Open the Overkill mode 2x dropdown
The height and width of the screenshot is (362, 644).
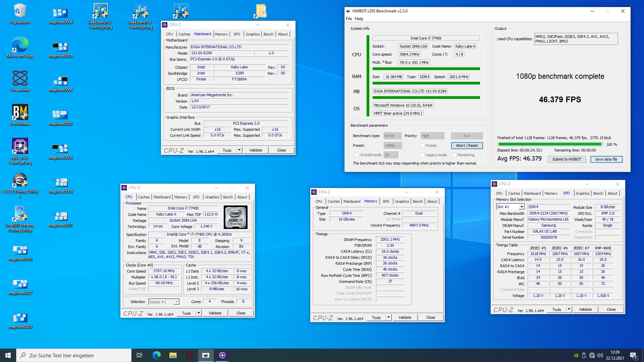click(x=391, y=155)
